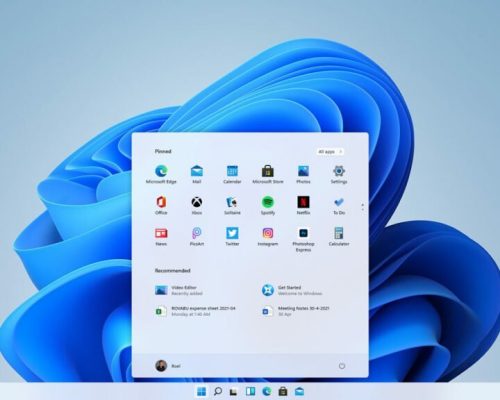Open the To Do app

point(339,205)
